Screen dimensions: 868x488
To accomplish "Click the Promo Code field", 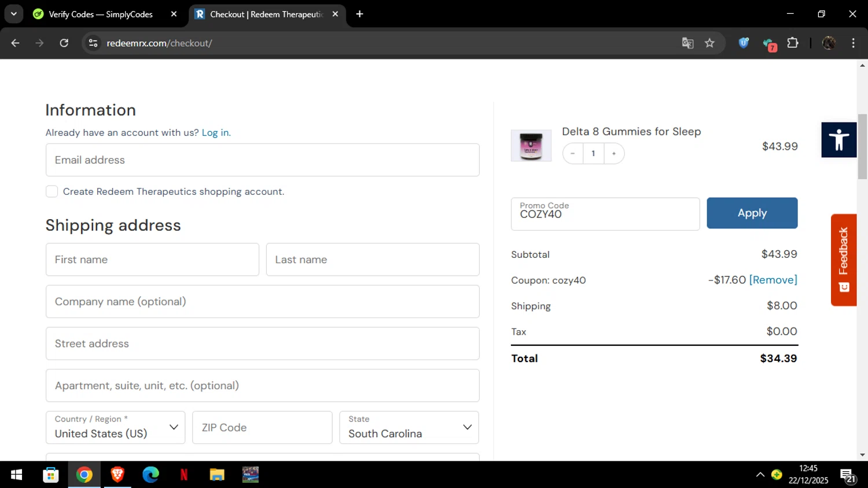I will [x=605, y=214].
